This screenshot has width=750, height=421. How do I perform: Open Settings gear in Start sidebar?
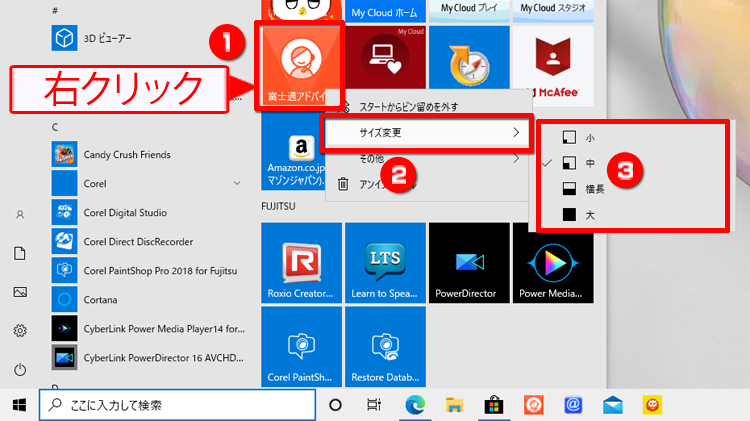tap(20, 331)
